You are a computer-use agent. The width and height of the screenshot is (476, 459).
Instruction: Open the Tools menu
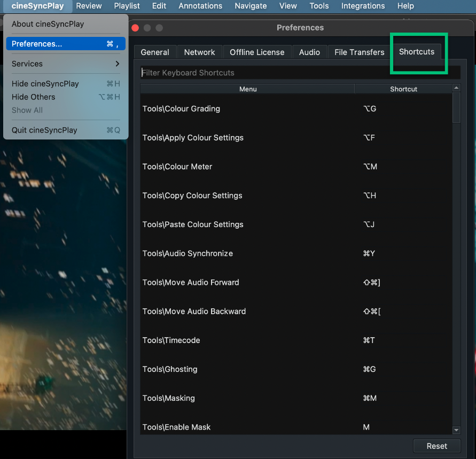coord(319,6)
